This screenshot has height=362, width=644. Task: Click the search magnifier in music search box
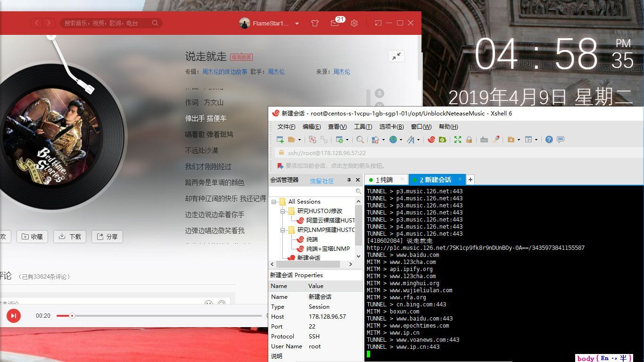[155, 23]
